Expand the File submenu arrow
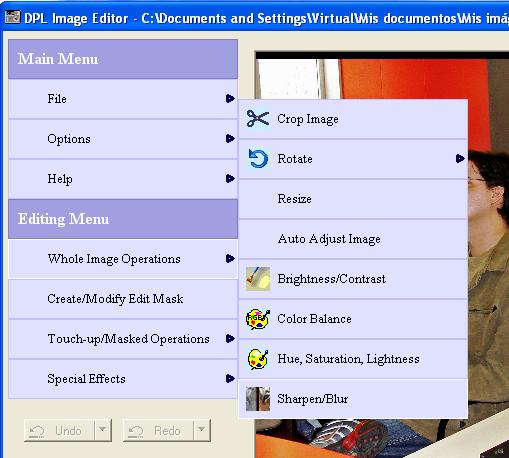 point(230,99)
